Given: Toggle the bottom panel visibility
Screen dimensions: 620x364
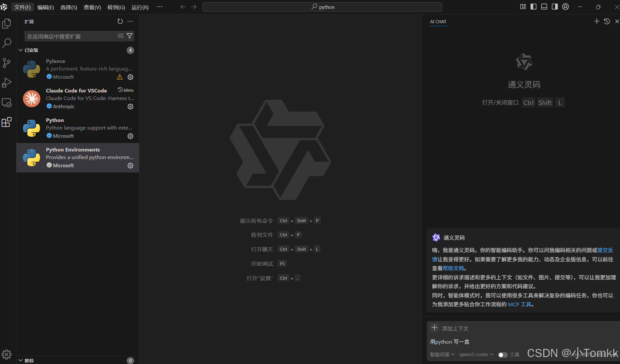Looking at the screenshot, I should (544, 7).
